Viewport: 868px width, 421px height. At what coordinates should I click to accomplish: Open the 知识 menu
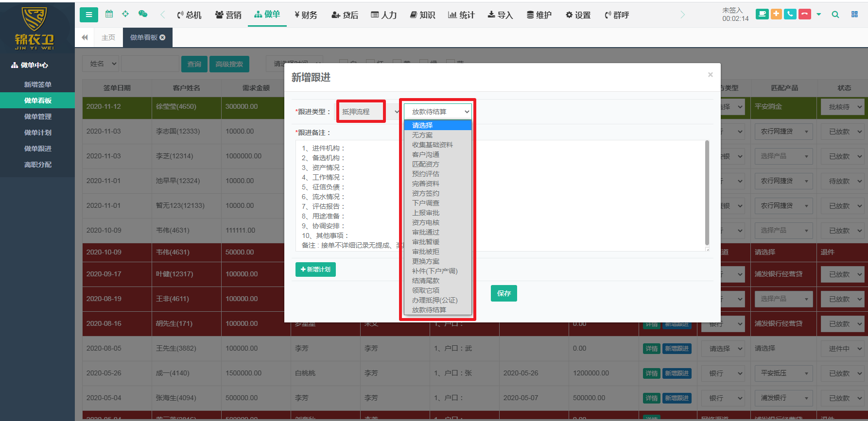423,15
